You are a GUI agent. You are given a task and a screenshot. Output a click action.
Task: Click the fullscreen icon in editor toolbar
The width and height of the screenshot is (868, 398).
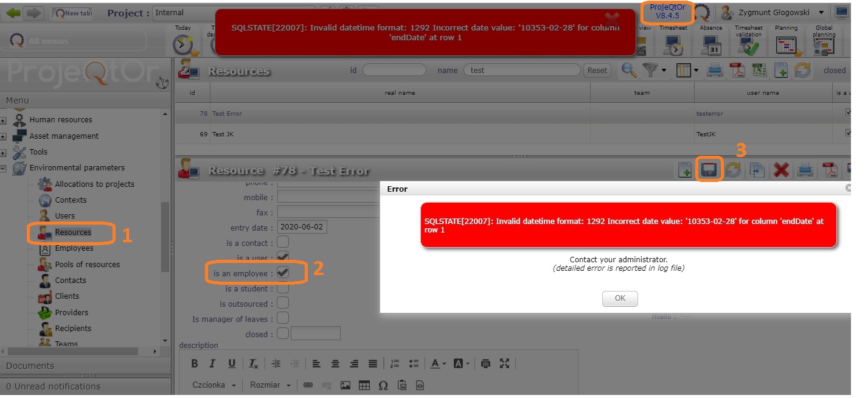tap(504, 363)
